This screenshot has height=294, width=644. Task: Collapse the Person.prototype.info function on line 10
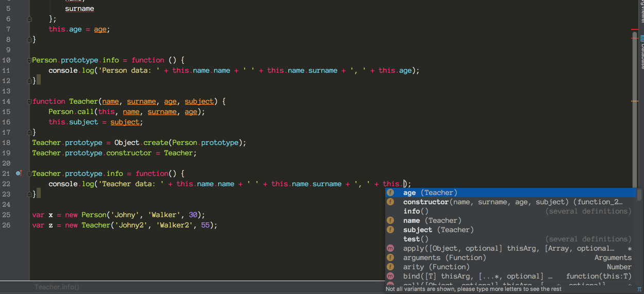point(29,60)
